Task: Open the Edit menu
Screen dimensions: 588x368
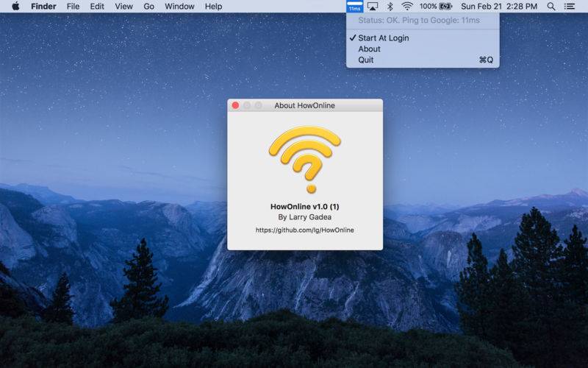Action: [x=97, y=7]
